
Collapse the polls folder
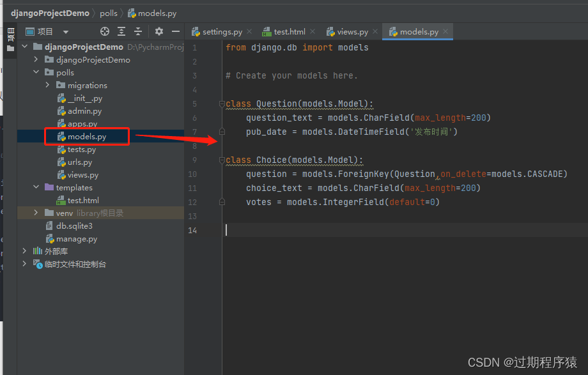[36, 72]
